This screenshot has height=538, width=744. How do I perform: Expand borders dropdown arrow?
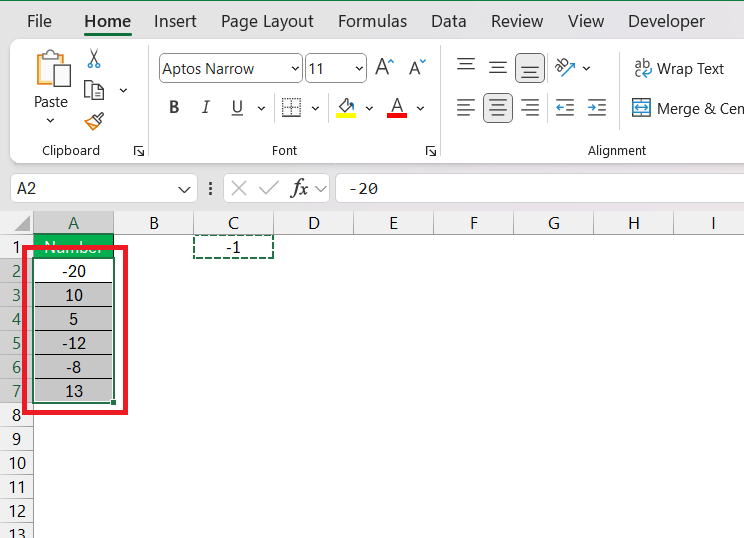pos(315,108)
